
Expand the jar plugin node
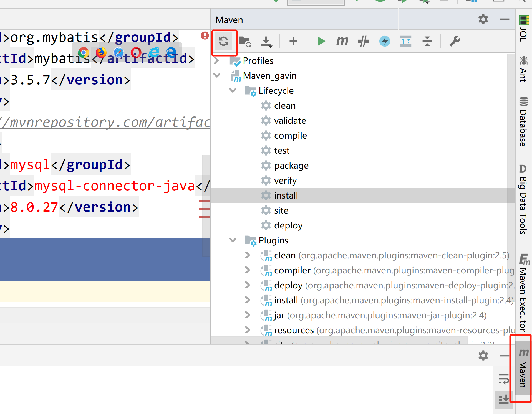coord(248,315)
